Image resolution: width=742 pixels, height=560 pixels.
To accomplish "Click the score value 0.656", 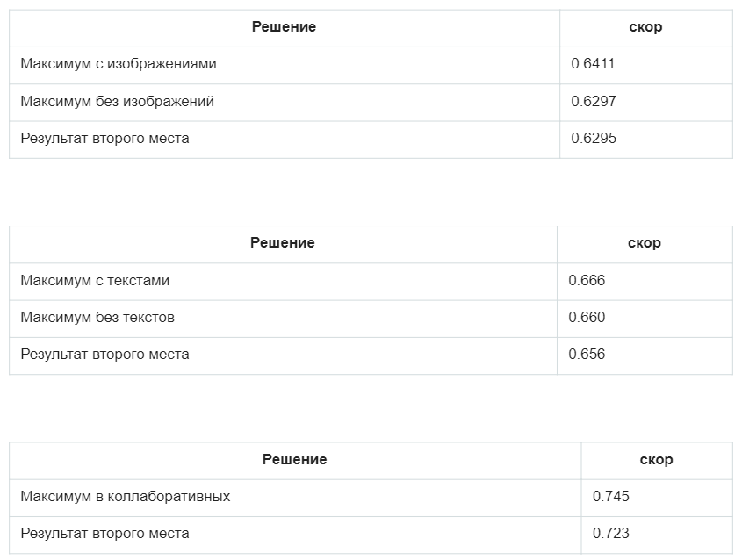I will coord(587,354).
